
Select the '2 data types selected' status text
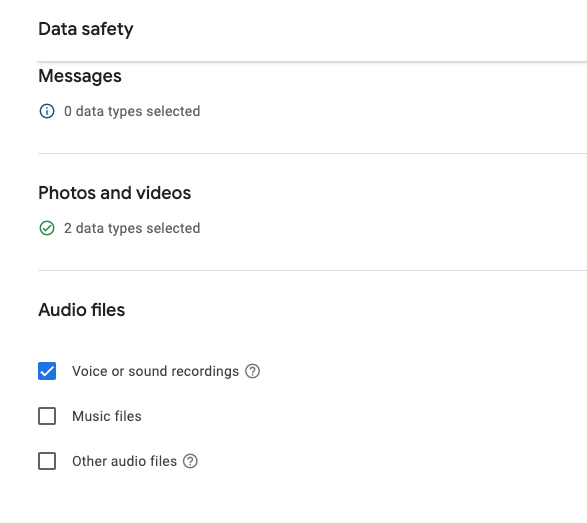pyautogui.click(x=132, y=228)
